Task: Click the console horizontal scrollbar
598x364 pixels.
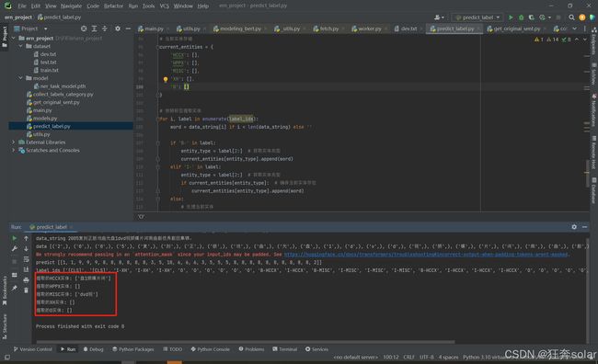Action: tap(246, 342)
